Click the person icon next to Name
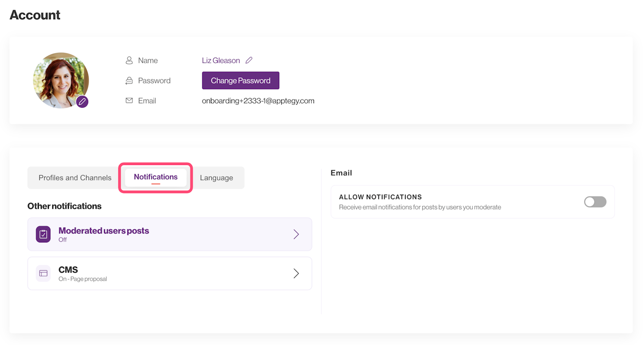This screenshot has height=345, width=644. [129, 60]
